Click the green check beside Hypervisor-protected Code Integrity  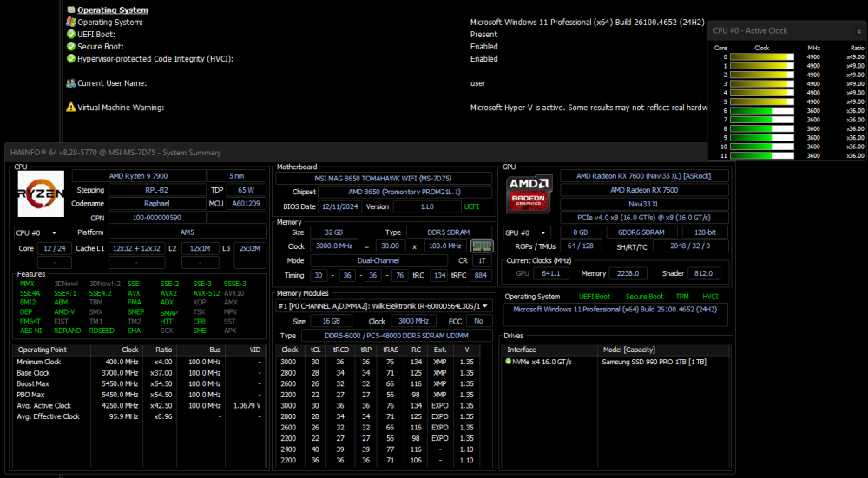click(71, 59)
